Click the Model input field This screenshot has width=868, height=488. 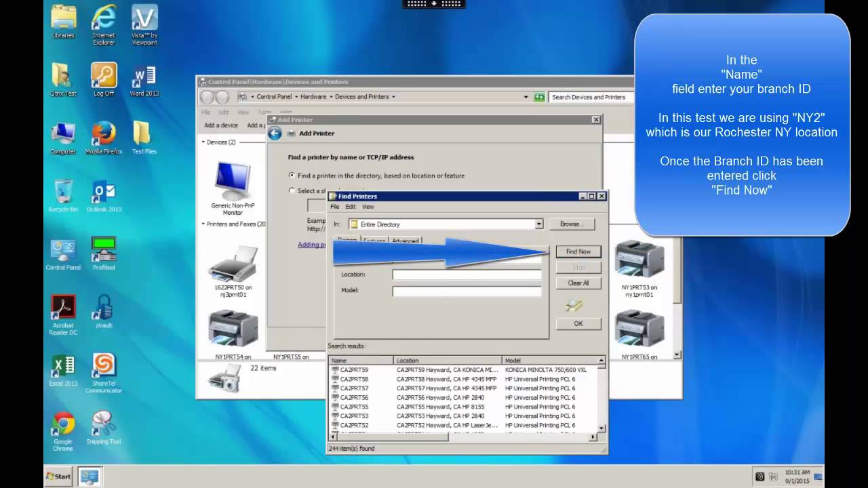coord(467,290)
